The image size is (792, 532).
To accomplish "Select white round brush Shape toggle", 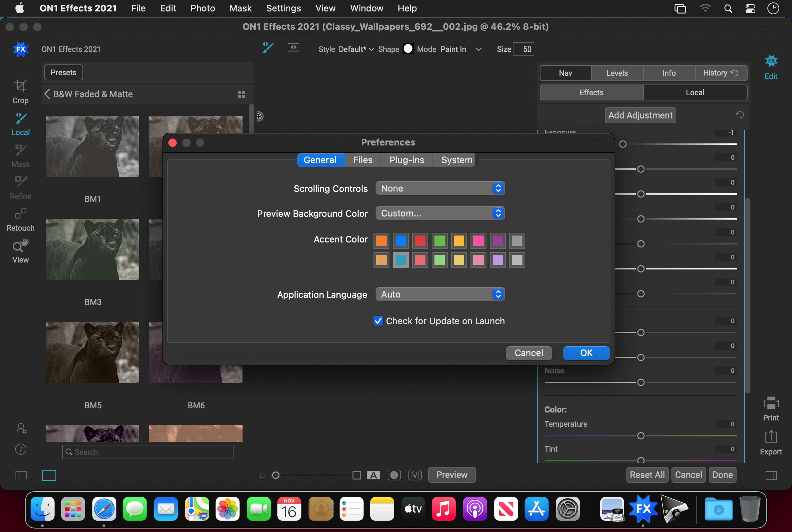I will pos(408,48).
